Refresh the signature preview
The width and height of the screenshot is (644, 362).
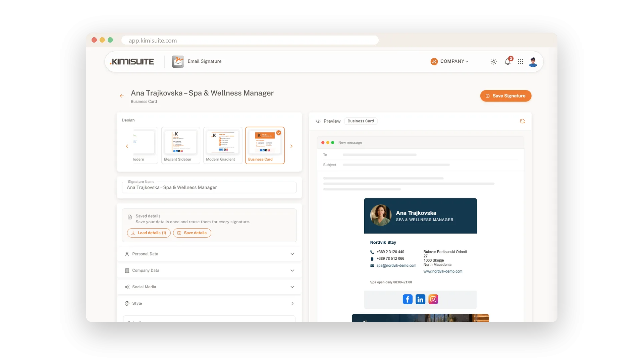click(x=522, y=121)
